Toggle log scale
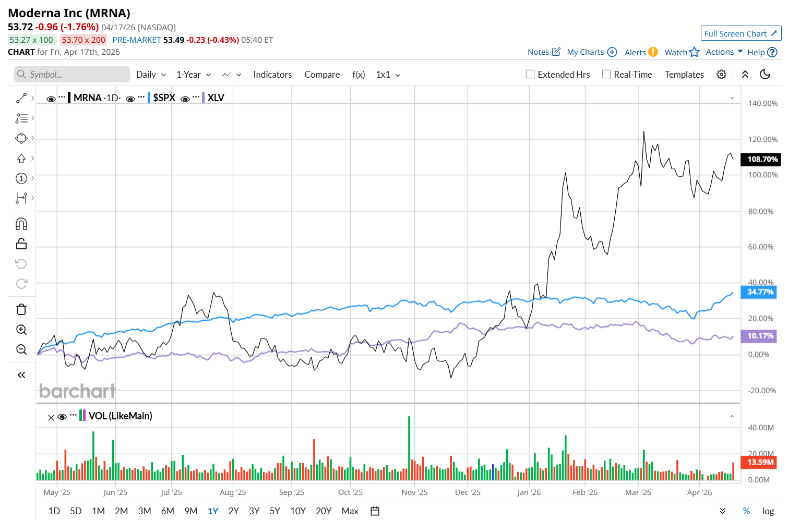This screenshot has height=532, width=800. pyautogui.click(x=768, y=511)
